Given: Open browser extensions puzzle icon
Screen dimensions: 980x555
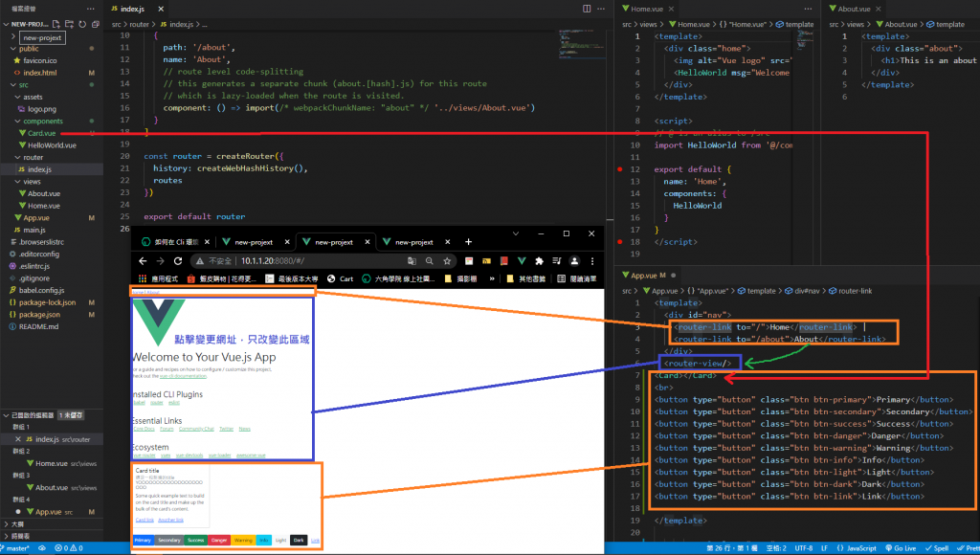Looking at the screenshot, I should click(539, 261).
